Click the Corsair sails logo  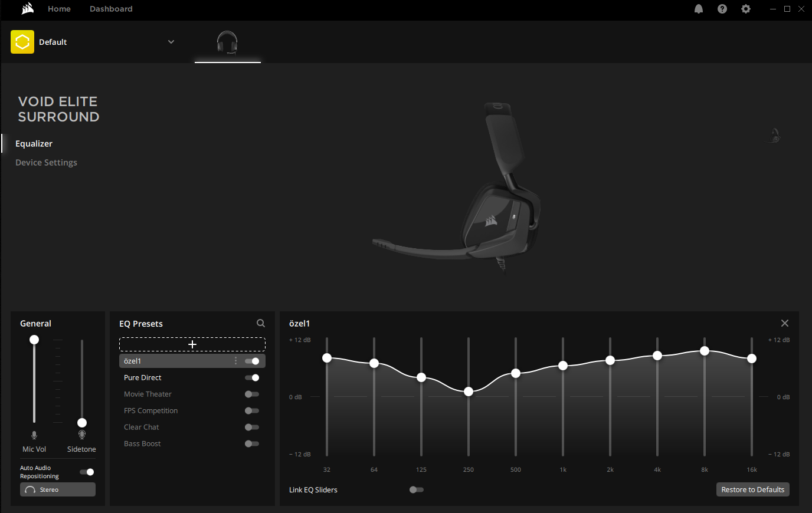tap(27, 8)
